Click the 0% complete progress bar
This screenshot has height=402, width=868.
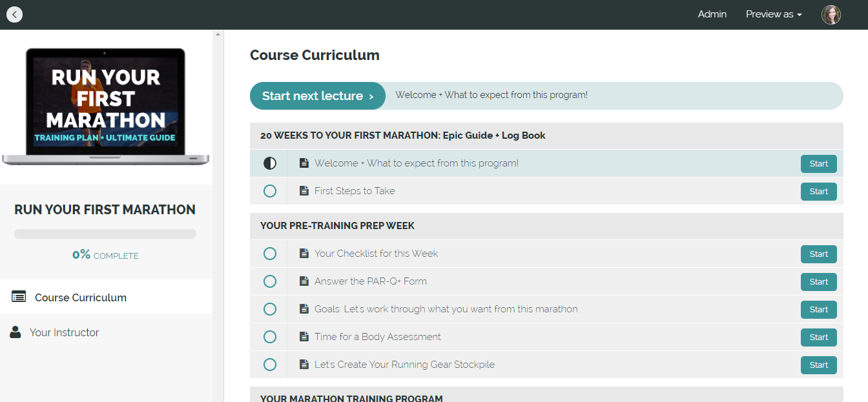click(x=105, y=233)
